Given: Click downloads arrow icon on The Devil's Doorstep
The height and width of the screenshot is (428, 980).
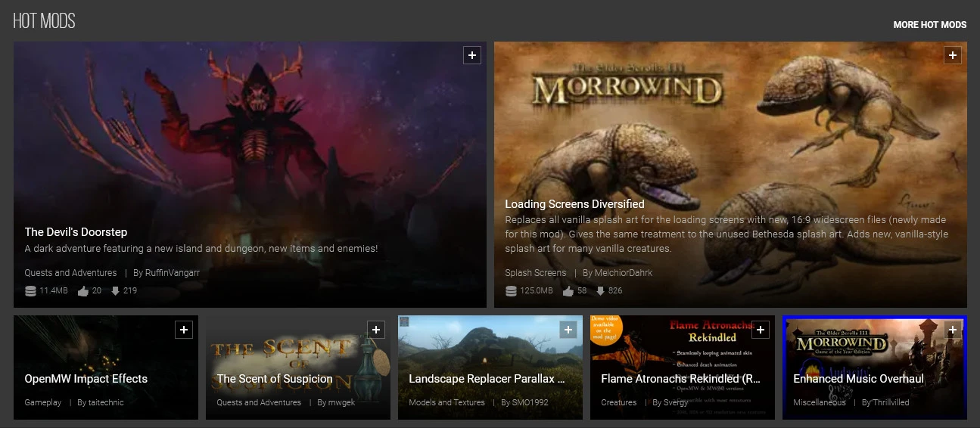Looking at the screenshot, I should coord(115,291).
